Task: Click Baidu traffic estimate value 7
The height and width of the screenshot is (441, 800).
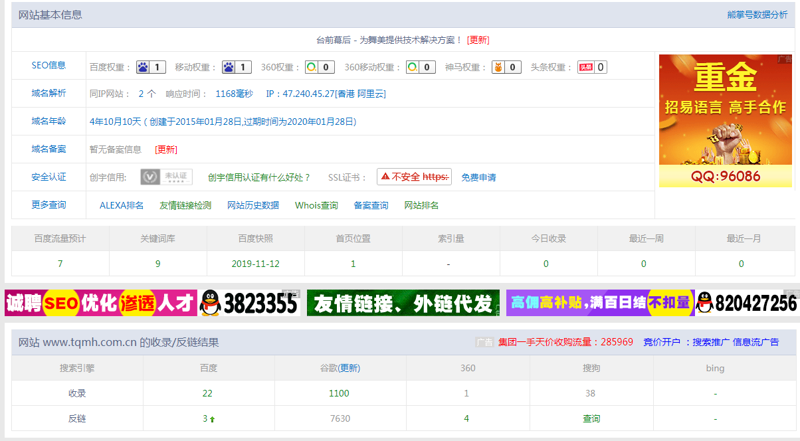Action: (60, 264)
